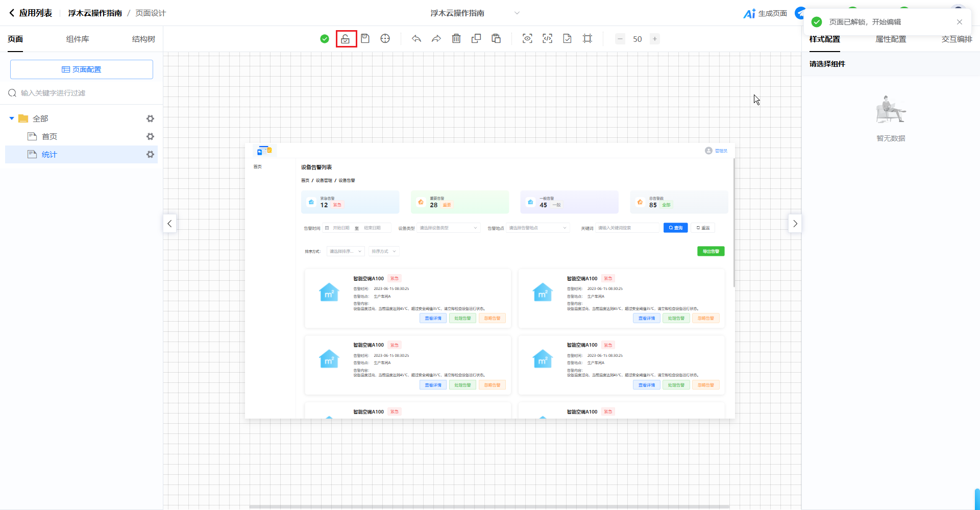Click the unlock page icon in toolbar
The image size is (980, 510).
point(346,39)
